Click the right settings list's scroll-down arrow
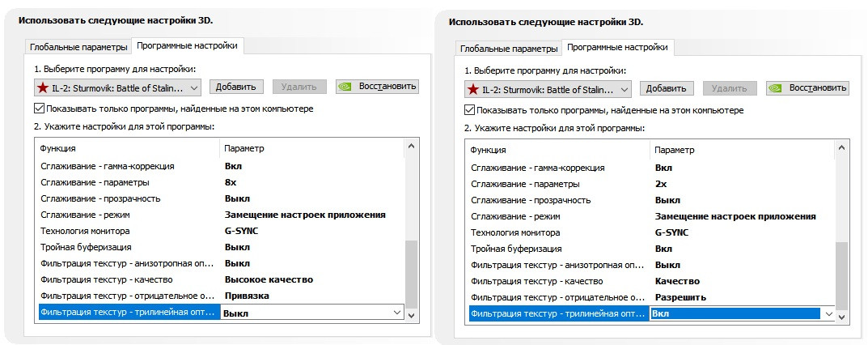Screen dimensions: 868x345 point(842,314)
